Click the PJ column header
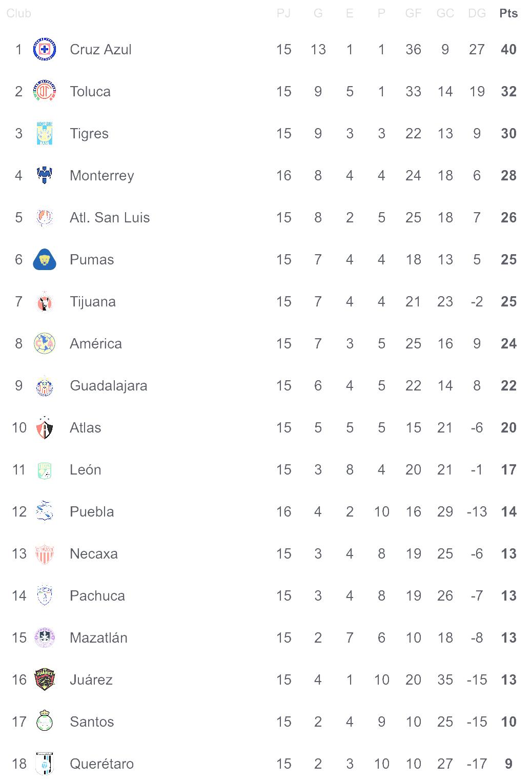The height and width of the screenshot is (782, 532). (x=283, y=14)
